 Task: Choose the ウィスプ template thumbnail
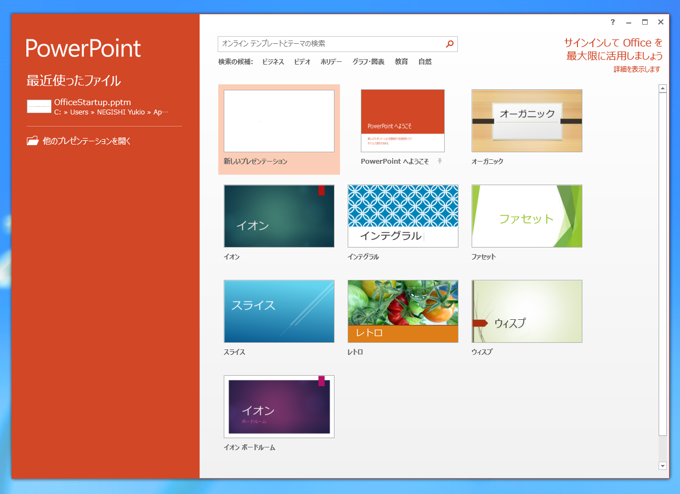526,311
